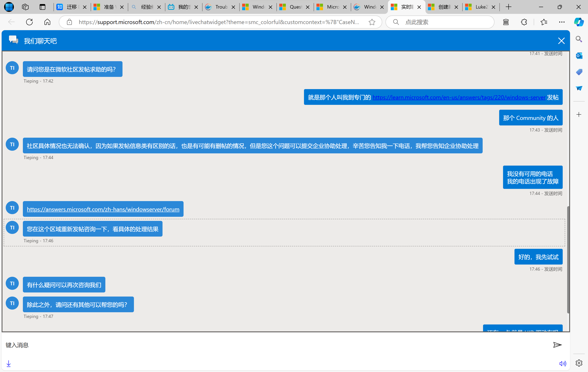Open the Copilot sidebar

[579, 22]
